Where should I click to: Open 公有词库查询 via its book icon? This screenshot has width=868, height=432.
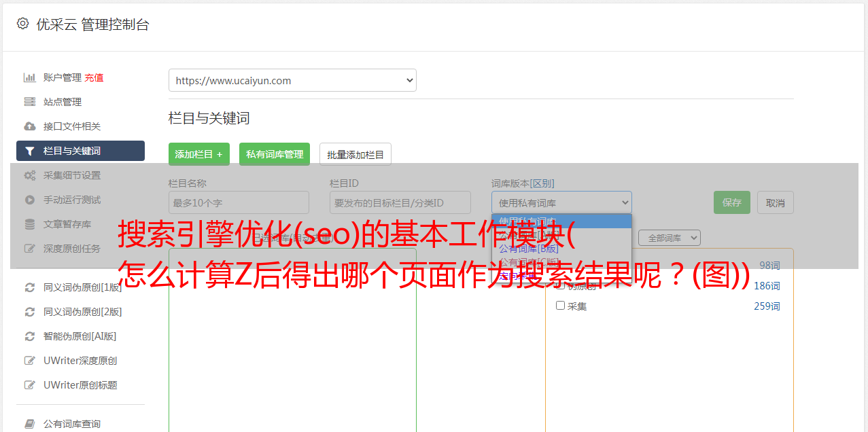tap(30, 424)
